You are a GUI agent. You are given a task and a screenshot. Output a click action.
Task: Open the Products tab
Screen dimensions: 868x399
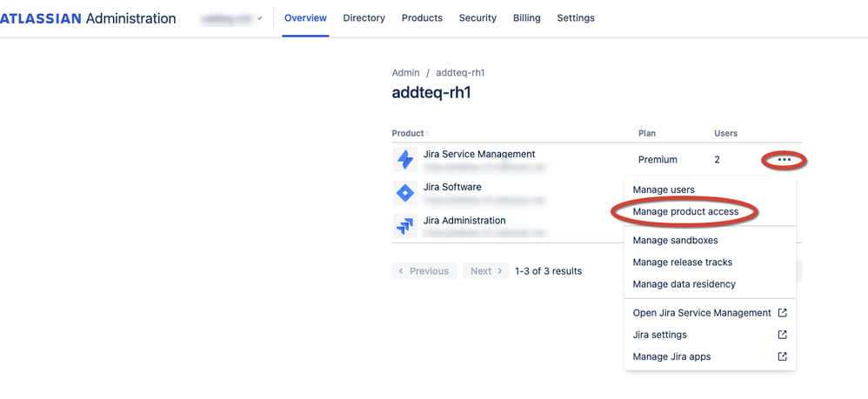422,18
